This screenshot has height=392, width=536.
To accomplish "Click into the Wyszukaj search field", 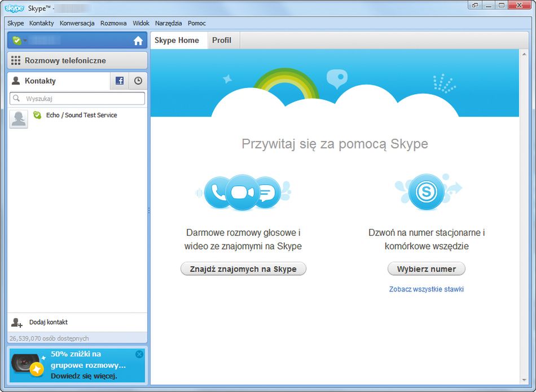I will [x=77, y=99].
